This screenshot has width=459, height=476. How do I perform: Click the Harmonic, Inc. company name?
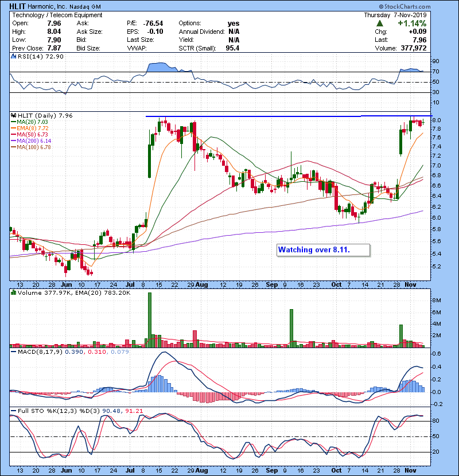coord(48,6)
